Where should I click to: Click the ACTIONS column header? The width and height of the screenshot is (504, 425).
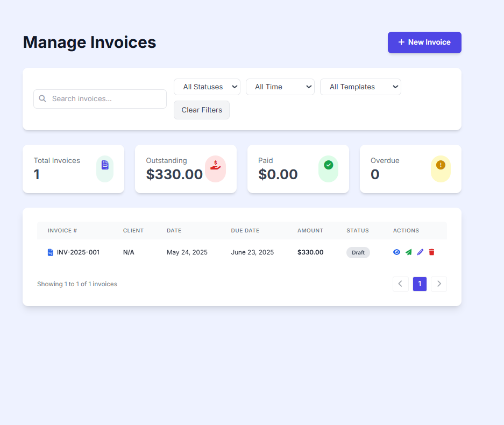click(x=406, y=230)
